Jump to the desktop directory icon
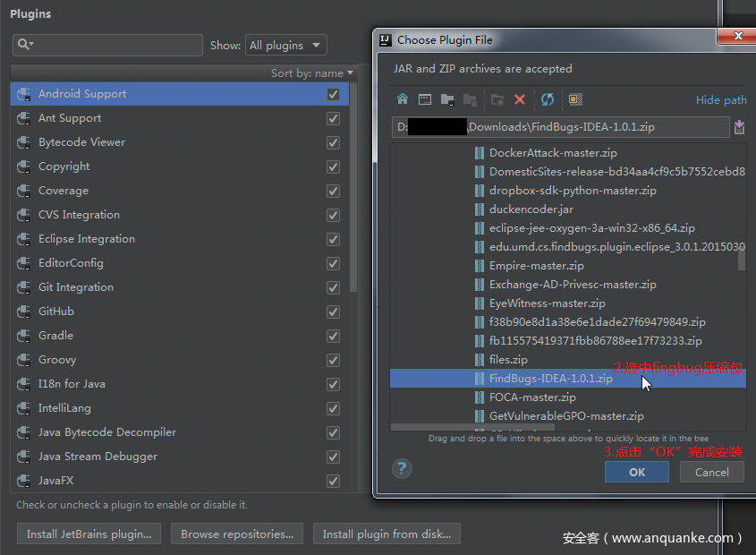The width and height of the screenshot is (756, 555). click(x=425, y=99)
